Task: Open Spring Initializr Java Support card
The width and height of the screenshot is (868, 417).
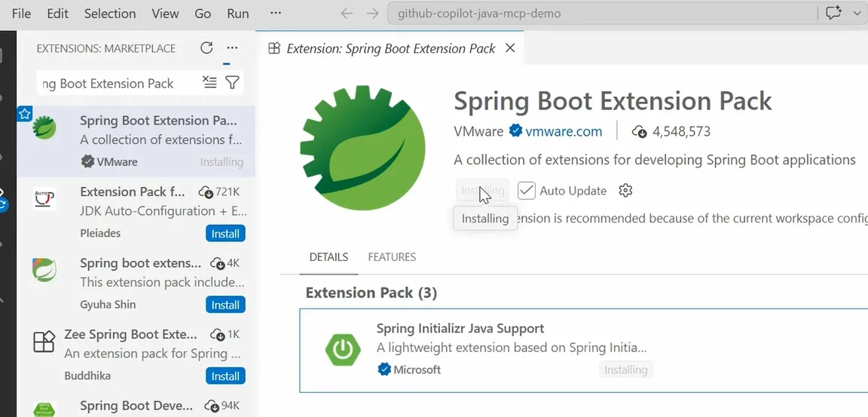Action: [x=583, y=351]
